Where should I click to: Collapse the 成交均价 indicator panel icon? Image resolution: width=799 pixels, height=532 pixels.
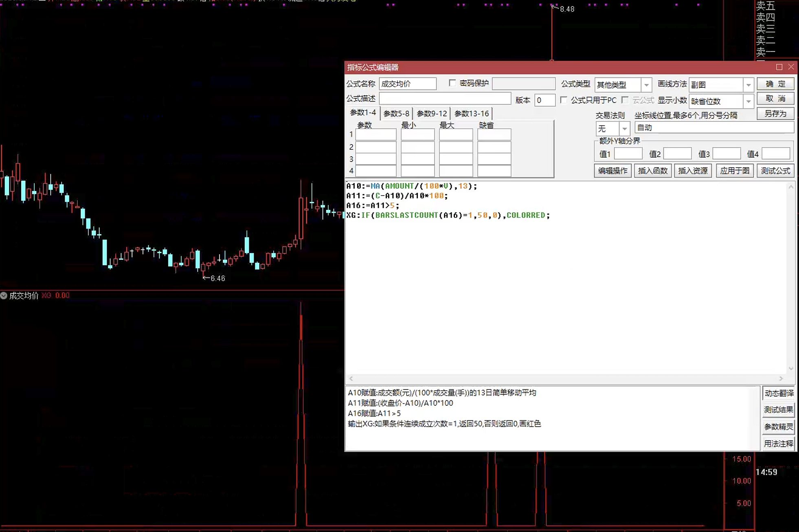coord(4,296)
